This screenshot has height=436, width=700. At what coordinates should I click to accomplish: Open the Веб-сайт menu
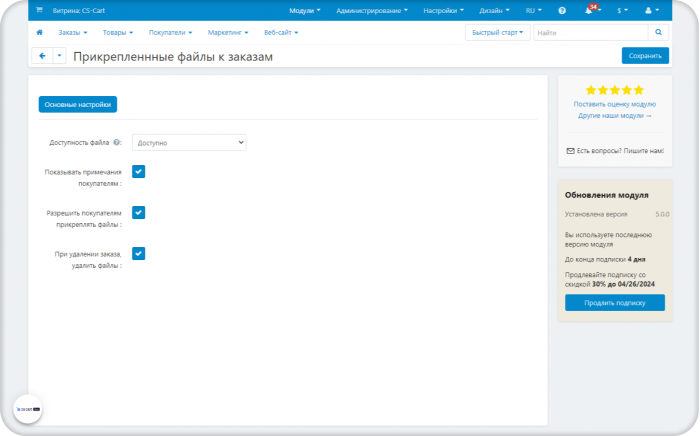click(x=281, y=33)
